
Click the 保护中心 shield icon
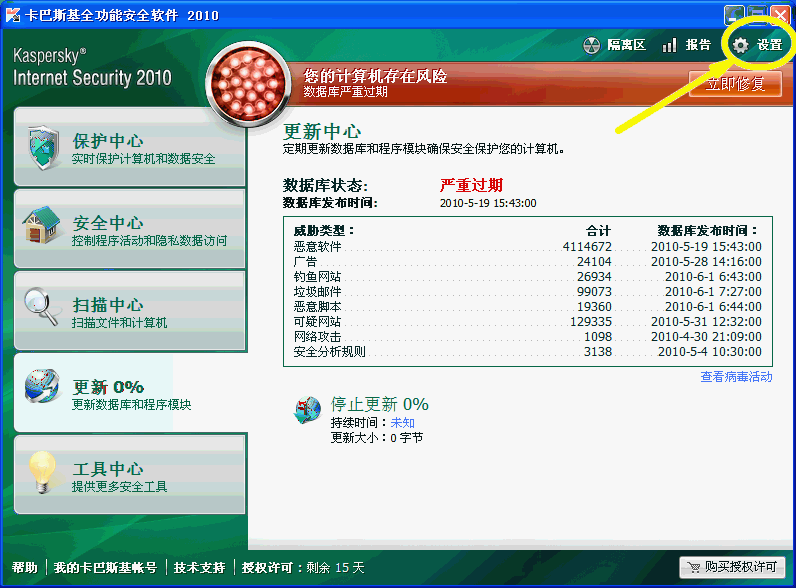(43, 147)
